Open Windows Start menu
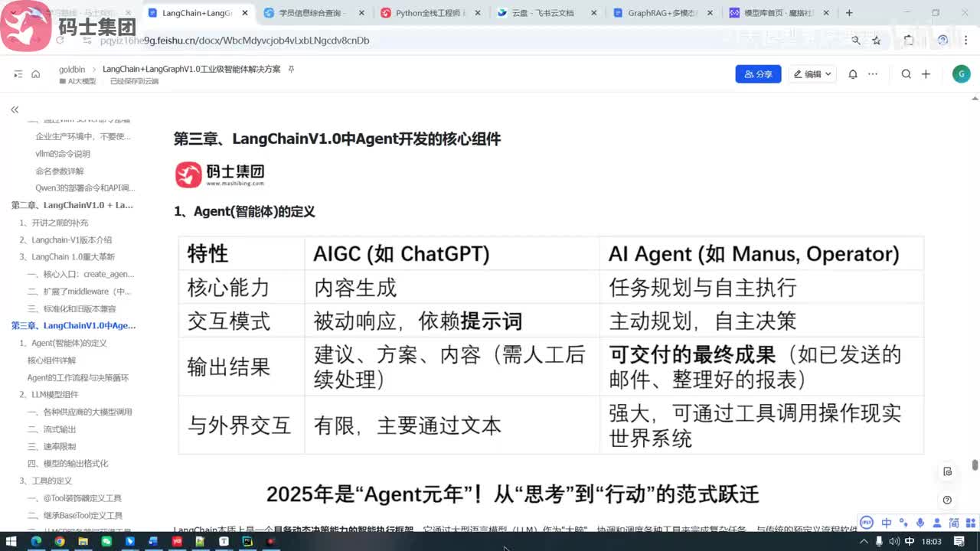This screenshot has height=551, width=980. 11,541
